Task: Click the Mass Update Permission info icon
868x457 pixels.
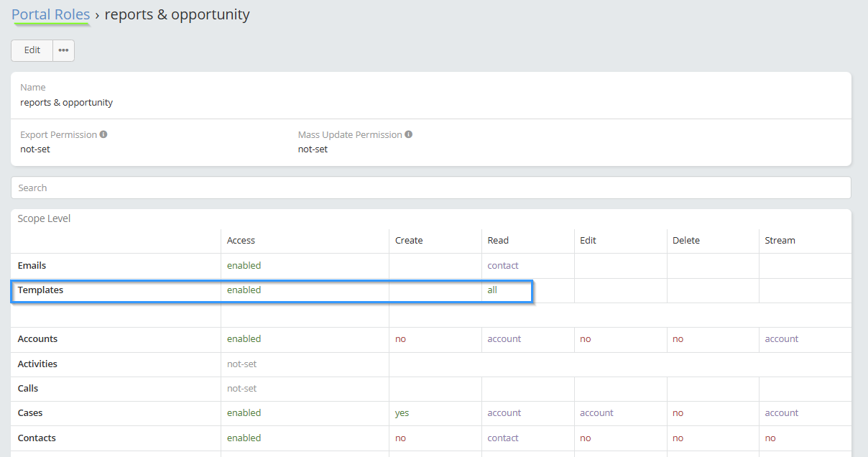Action: 408,134
